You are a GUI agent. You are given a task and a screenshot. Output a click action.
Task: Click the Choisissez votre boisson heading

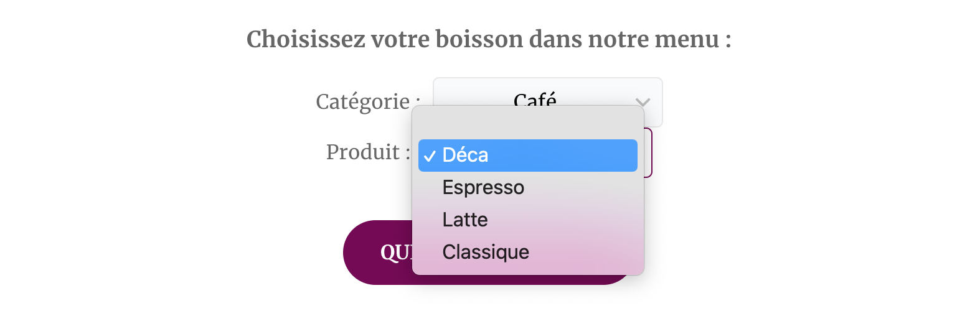[489, 39]
